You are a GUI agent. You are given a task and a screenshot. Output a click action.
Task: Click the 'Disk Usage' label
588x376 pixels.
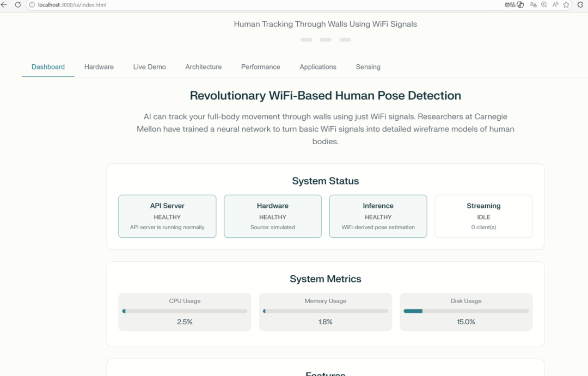pyautogui.click(x=466, y=301)
